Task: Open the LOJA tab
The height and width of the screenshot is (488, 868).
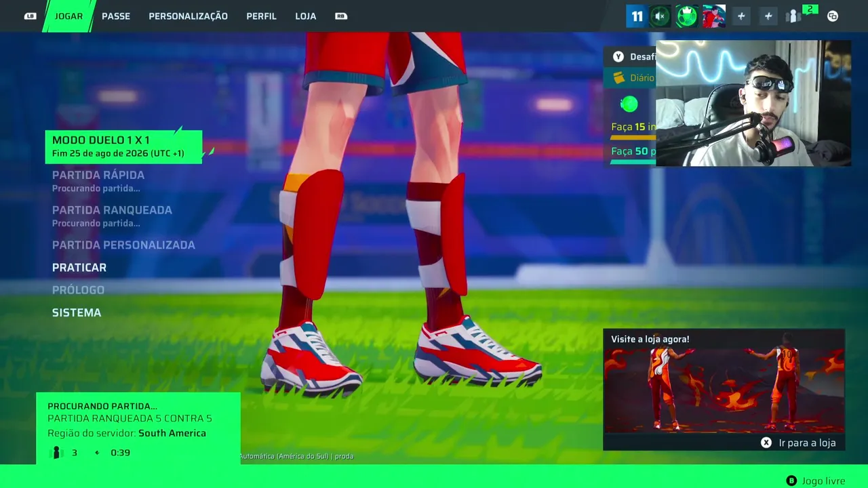Action: [x=306, y=16]
